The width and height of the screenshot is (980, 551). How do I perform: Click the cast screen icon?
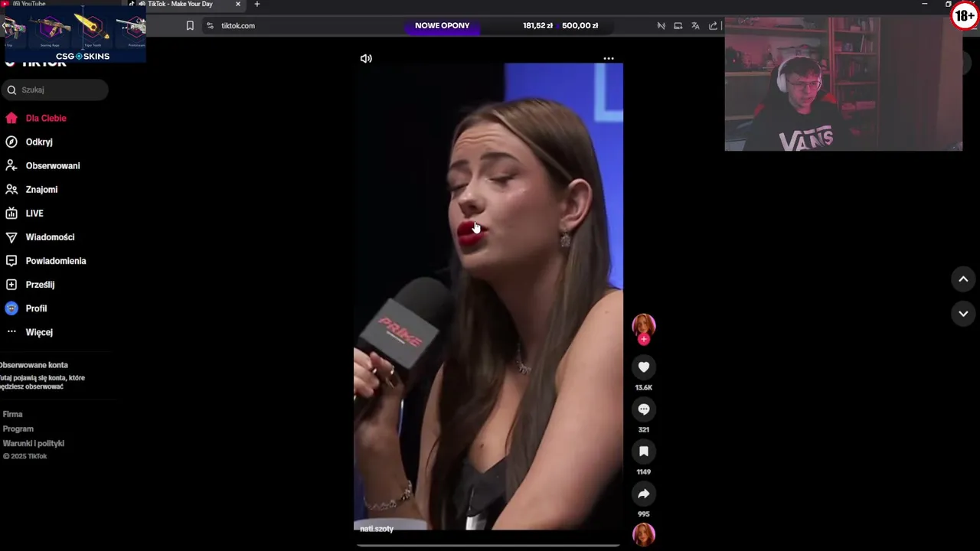(678, 25)
